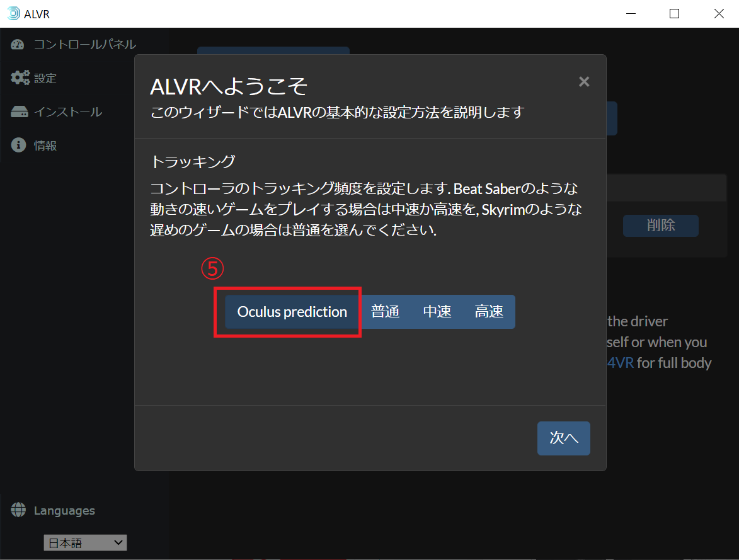739x560 pixels.
Task: Open the 日本語 language dropdown
Action: [x=85, y=542]
